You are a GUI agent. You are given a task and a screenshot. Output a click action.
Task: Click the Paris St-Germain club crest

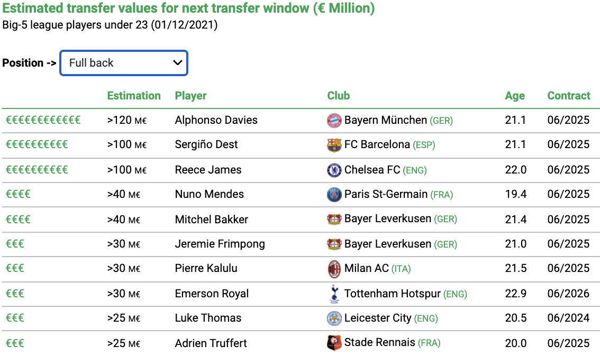334,195
